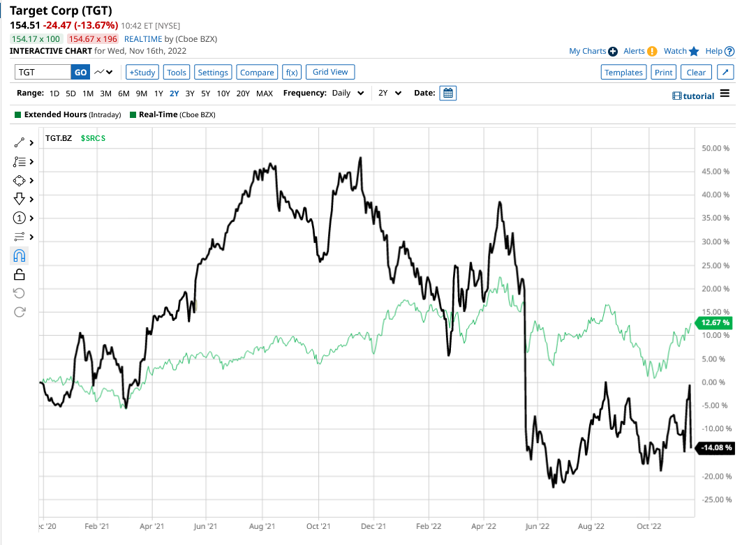756x545 pixels.
Task: Open the 2Y period dropdown
Action: (x=390, y=93)
